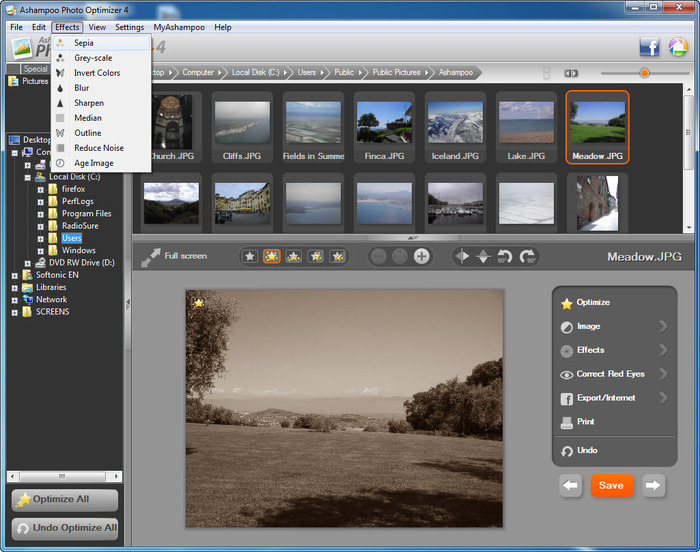Viewport: 700px width, 552px height.
Task: Select the Cliffs.JPG thumbnail
Action: click(242, 128)
